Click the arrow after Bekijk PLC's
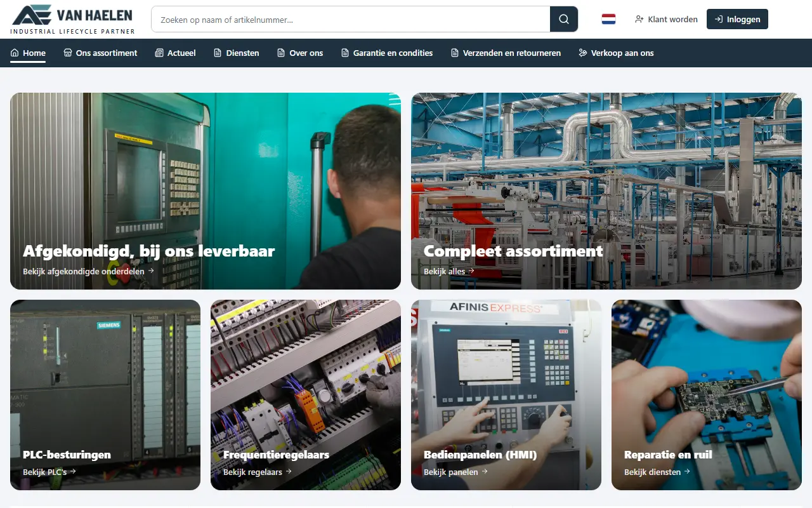The width and height of the screenshot is (812, 508). [73, 472]
